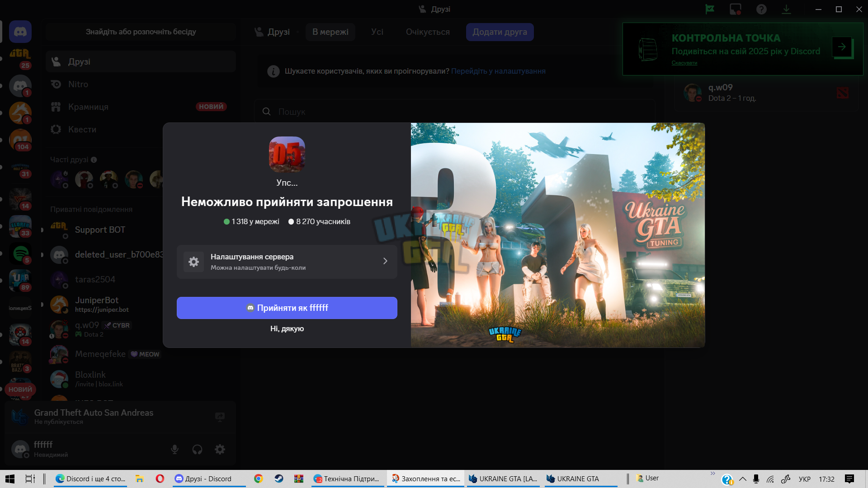Click the Ukraine GTA banner image
The width and height of the screenshot is (868, 488).
tap(558, 235)
